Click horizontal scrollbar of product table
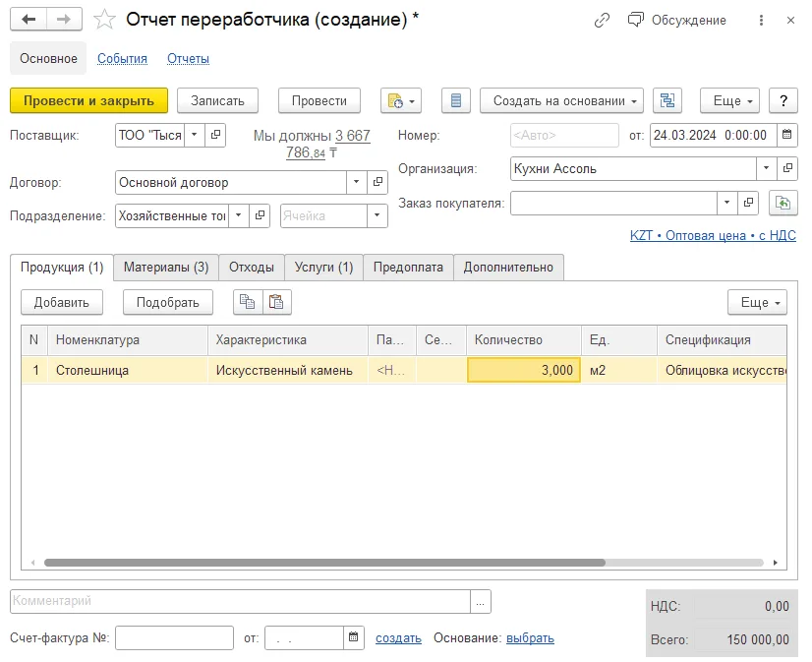Viewport: 812px width, 662px height. tap(324, 563)
